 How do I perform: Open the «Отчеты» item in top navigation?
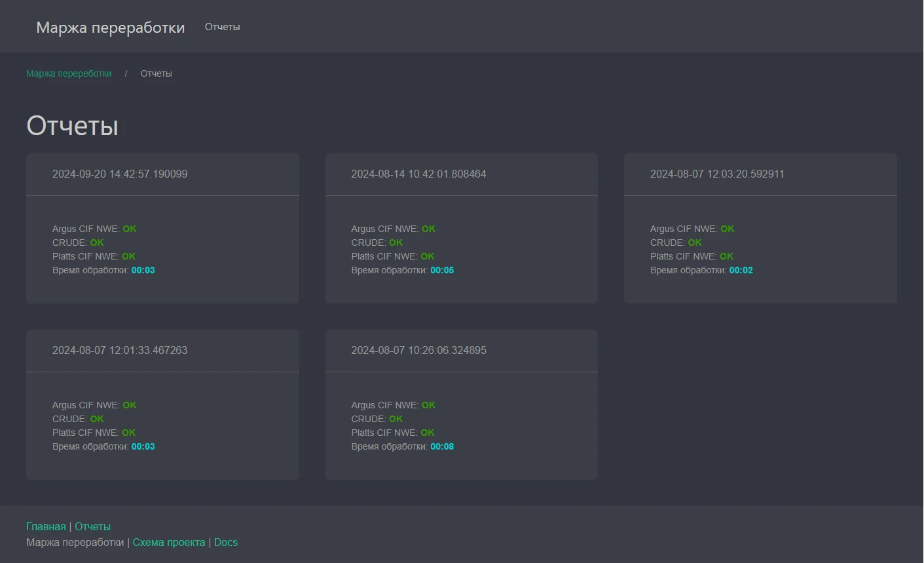point(222,27)
